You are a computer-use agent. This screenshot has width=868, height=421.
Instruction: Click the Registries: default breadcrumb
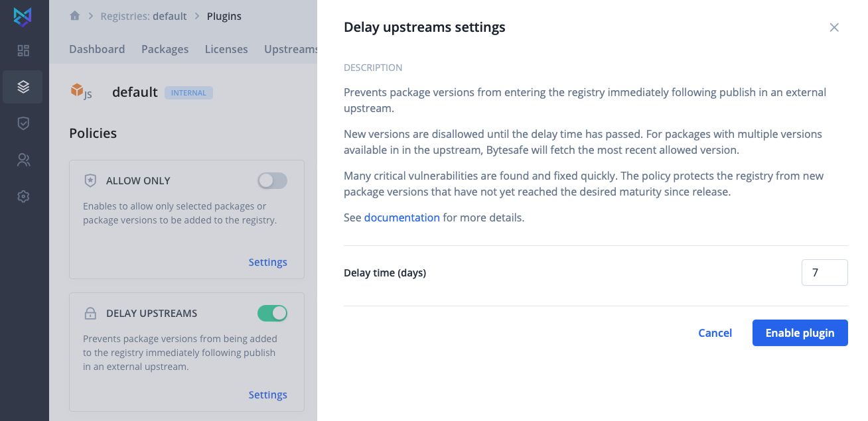click(143, 16)
